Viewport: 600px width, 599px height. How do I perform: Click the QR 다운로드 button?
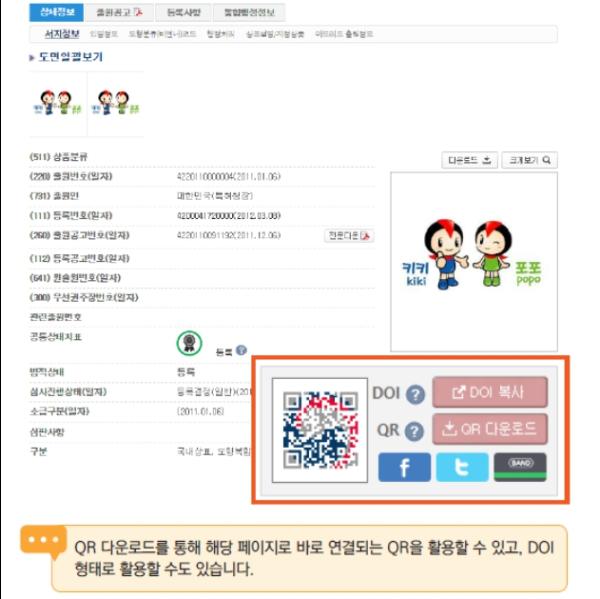click(490, 429)
